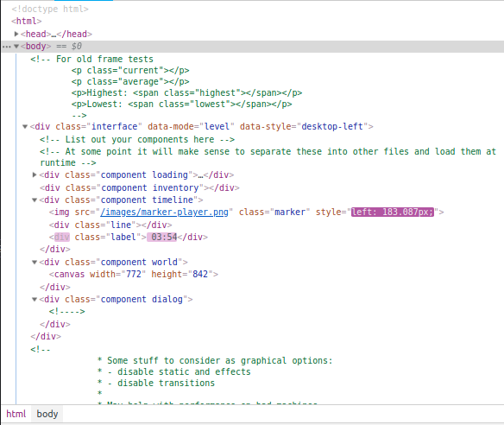Select closing div of component timeline
504x425 pixels.
pos(55,249)
